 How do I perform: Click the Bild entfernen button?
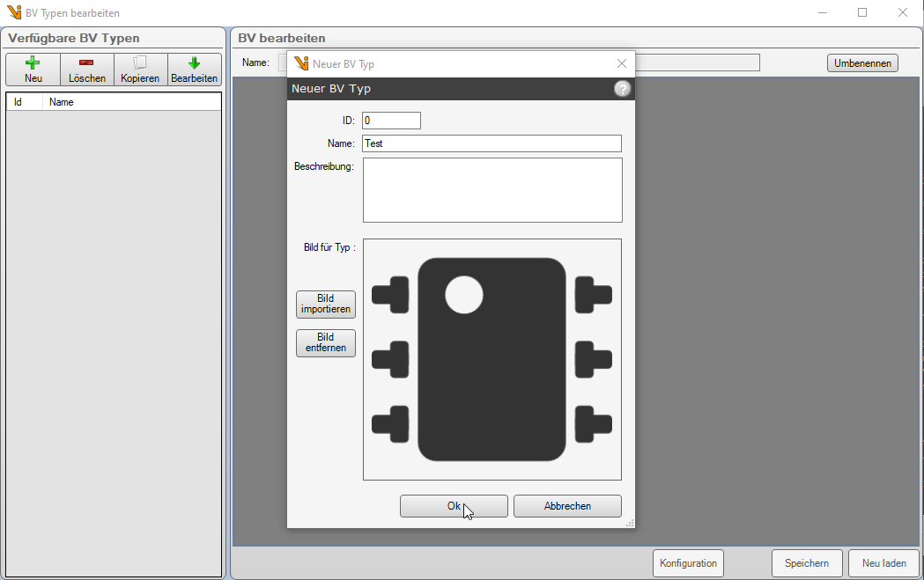(x=326, y=342)
